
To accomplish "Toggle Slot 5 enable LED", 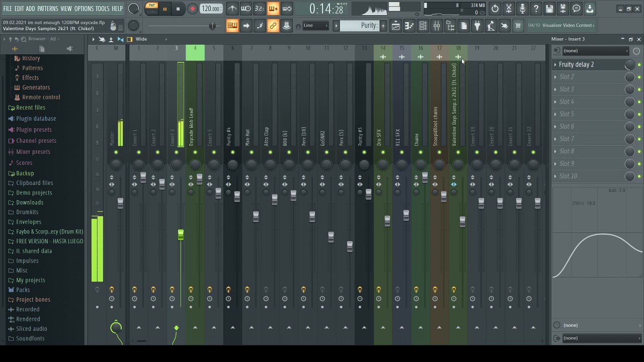I will point(639,114).
